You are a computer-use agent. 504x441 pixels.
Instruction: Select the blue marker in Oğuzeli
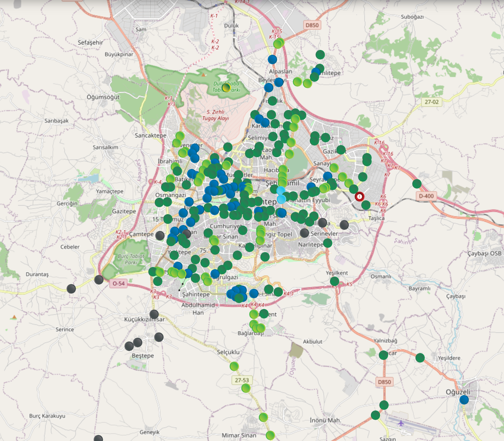(x=464, y=400)
